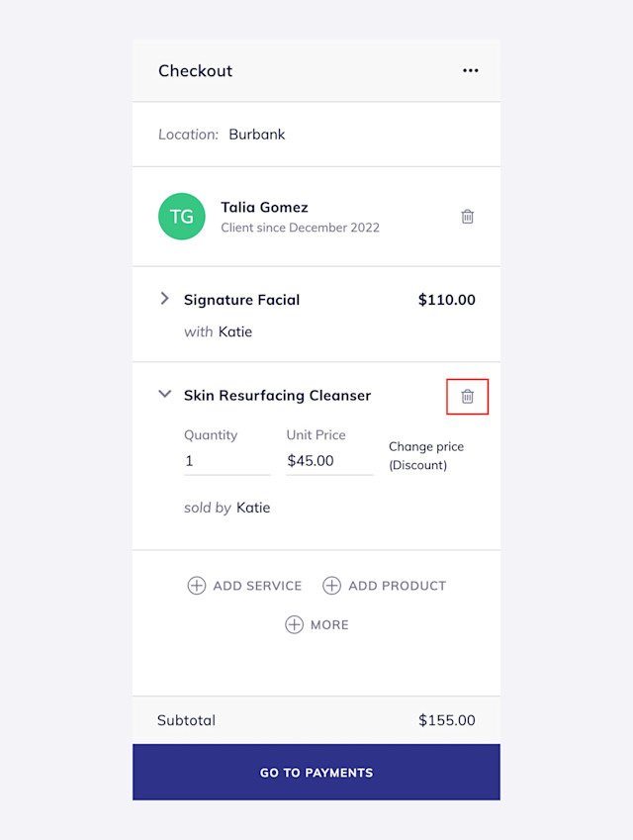Go to payments
This screenshot has width=633, height=840.
point(316,772)
